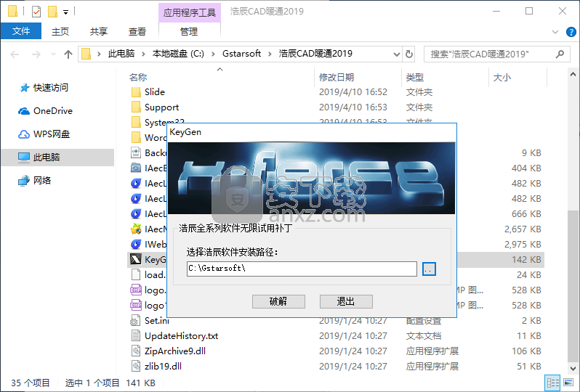Select the Backup file icon
This screenshot has height=392, width=580.
[x=136, y=152]
